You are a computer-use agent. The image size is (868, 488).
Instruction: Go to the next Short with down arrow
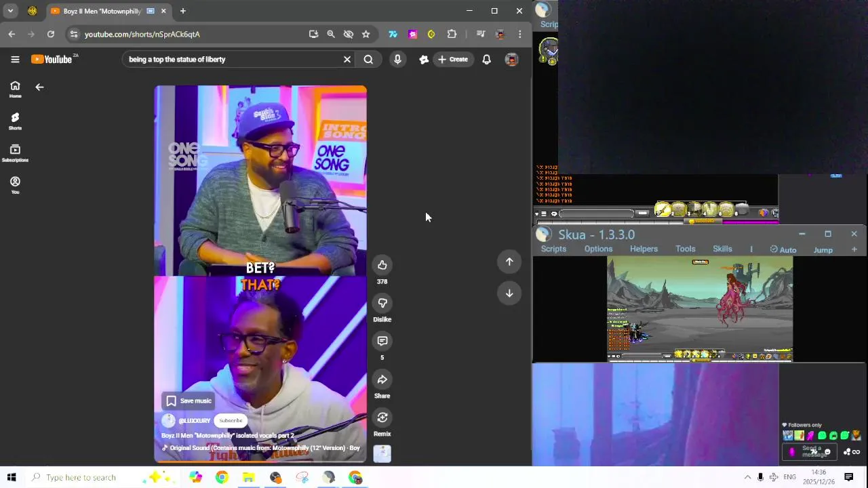click(x=509, y=293)
